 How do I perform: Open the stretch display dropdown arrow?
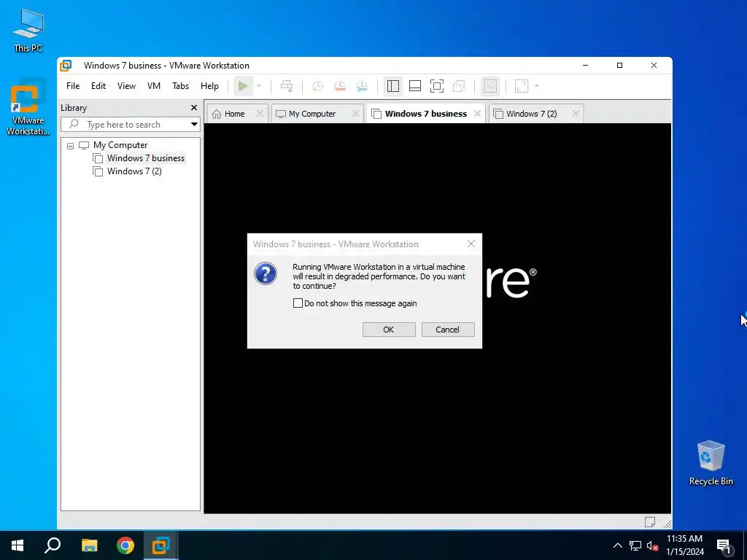[x=537, y=86]
